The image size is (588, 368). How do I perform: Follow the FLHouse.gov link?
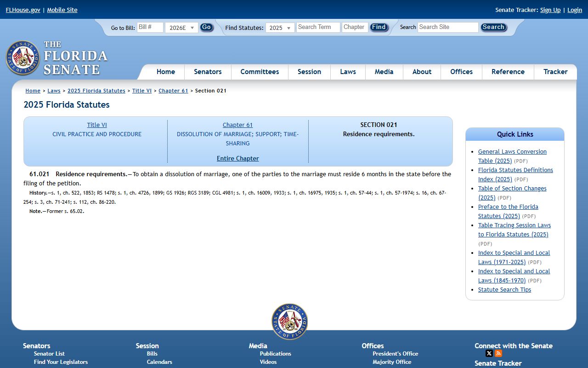point(23,10)
